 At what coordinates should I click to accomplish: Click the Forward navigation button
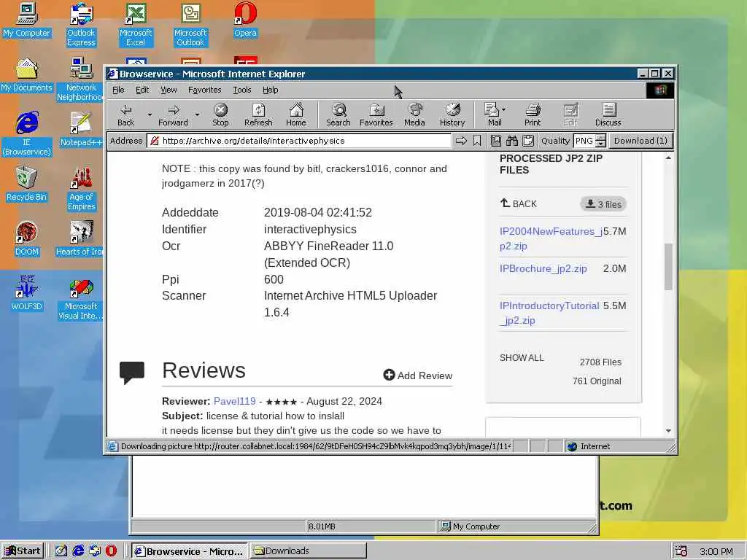tap(173, 114)
